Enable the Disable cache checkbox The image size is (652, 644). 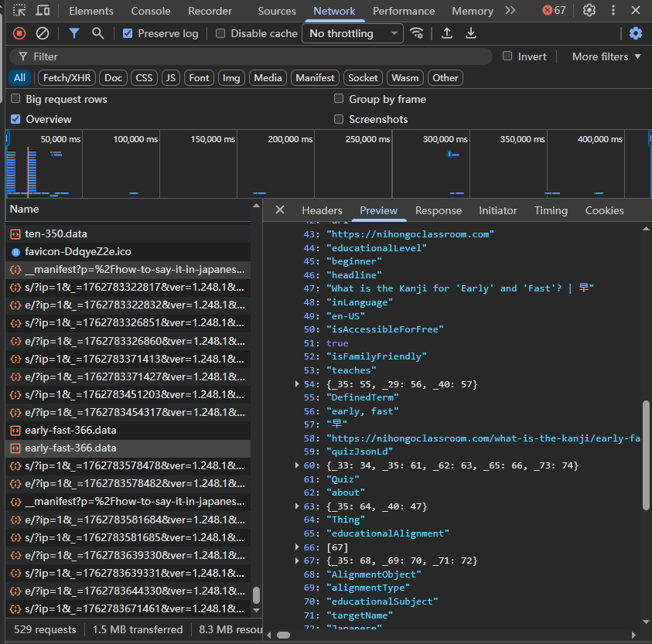[220, 33]
